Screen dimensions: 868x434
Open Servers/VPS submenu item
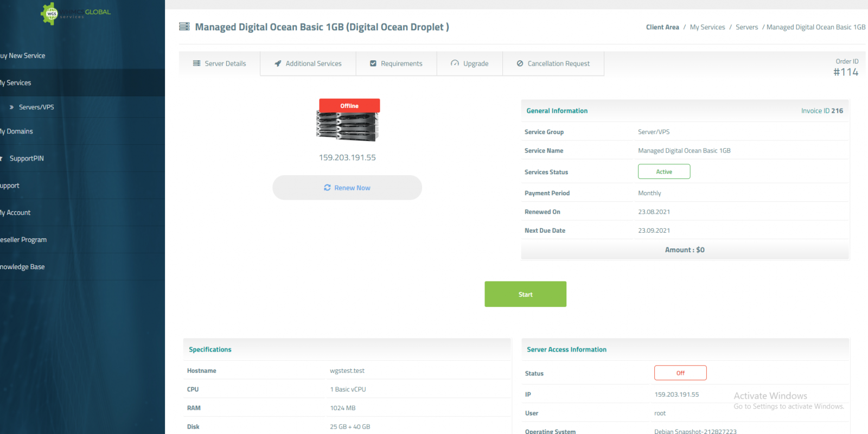pos(82,107)
